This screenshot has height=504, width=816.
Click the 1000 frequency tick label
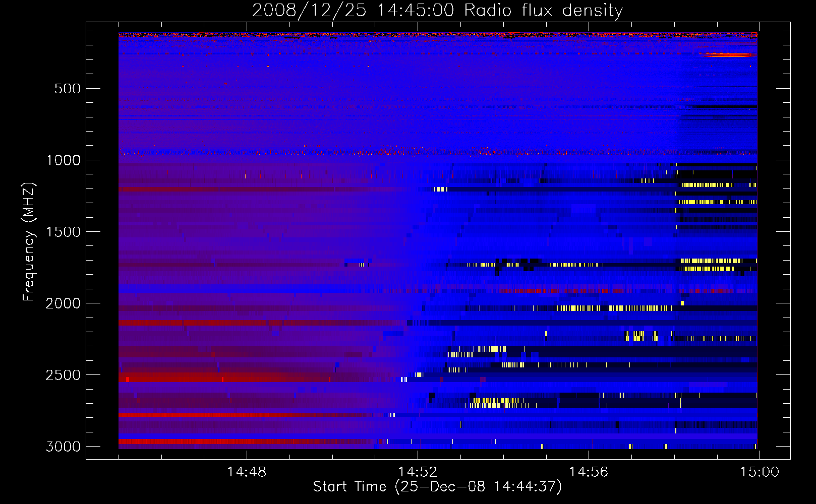click(63, 160)
